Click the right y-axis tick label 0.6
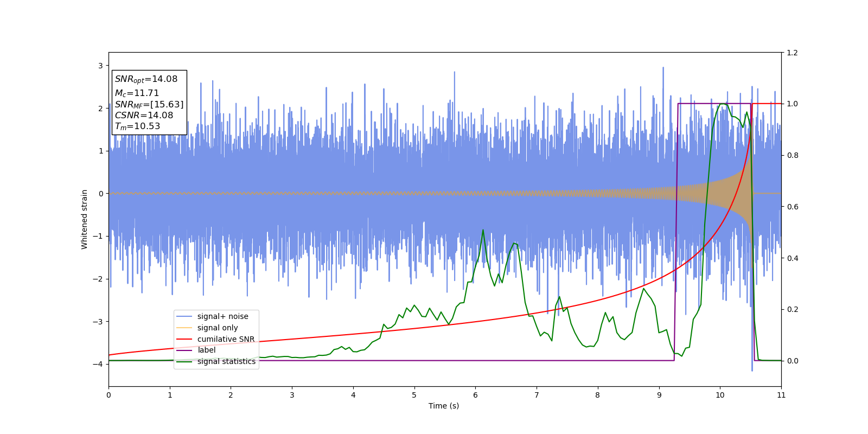868x434 pixels. point(792,207)
